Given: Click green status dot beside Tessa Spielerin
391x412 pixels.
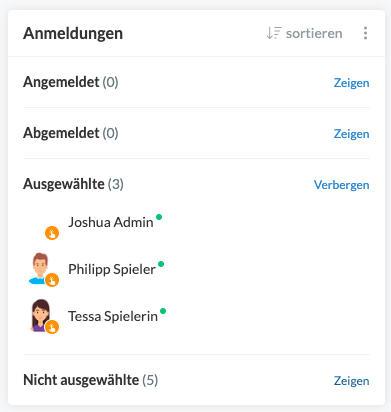Looking at the screenshot, I should pyautogui.click(x=163, y=311).
